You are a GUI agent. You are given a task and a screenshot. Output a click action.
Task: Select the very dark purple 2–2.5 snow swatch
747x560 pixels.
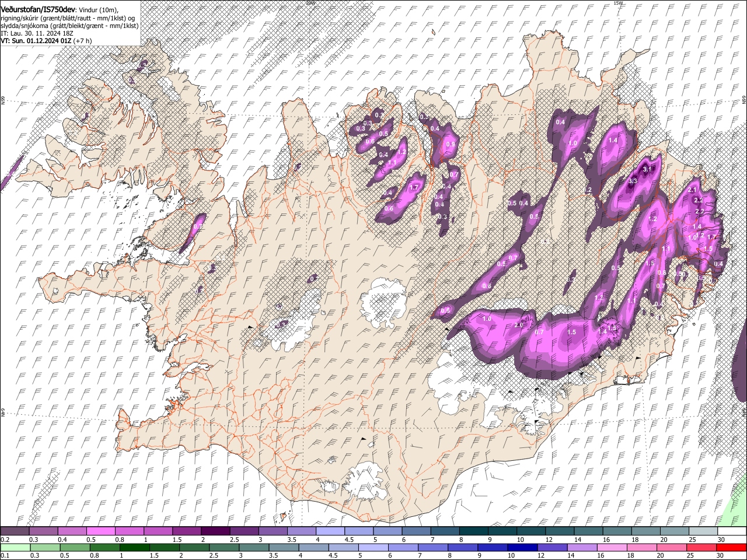click(x=215, y=531)
